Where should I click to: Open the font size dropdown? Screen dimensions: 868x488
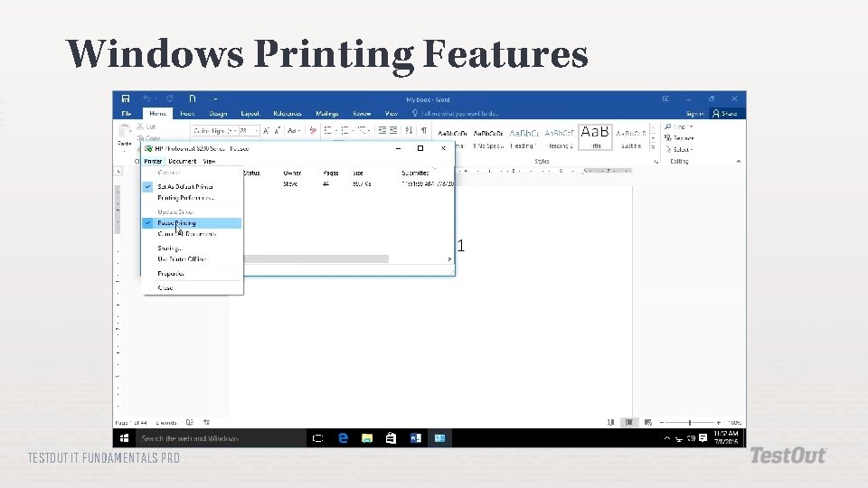[256, 130]
